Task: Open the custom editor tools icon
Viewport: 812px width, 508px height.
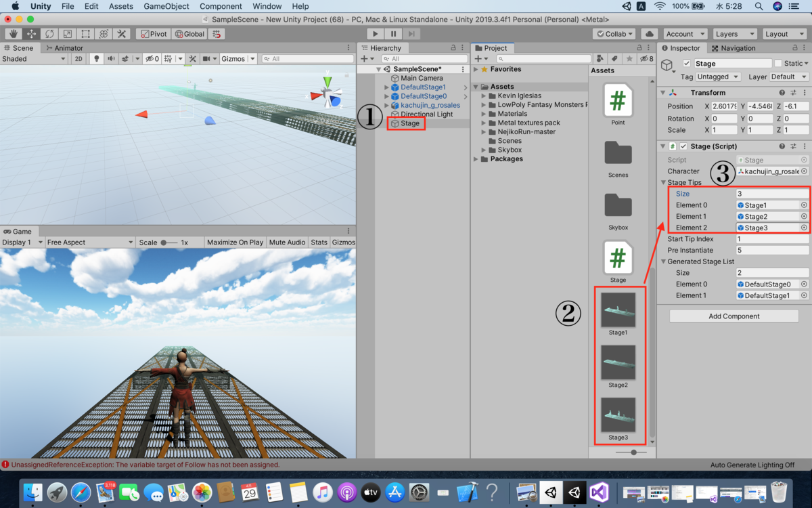Action: click(122, 34)
